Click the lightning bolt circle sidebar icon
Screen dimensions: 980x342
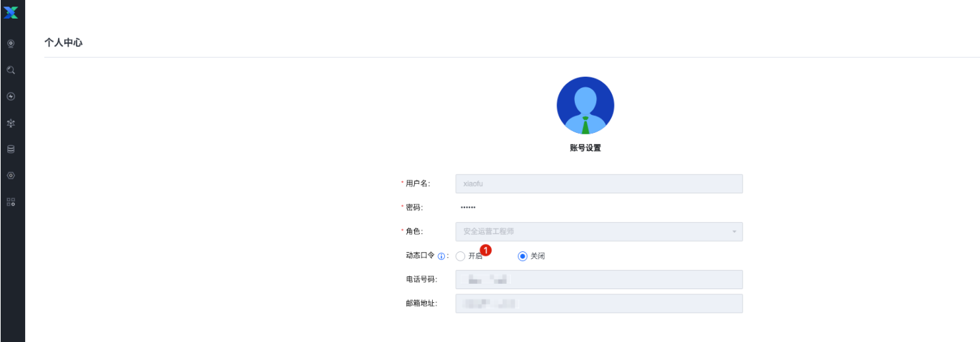pos(11,97)
